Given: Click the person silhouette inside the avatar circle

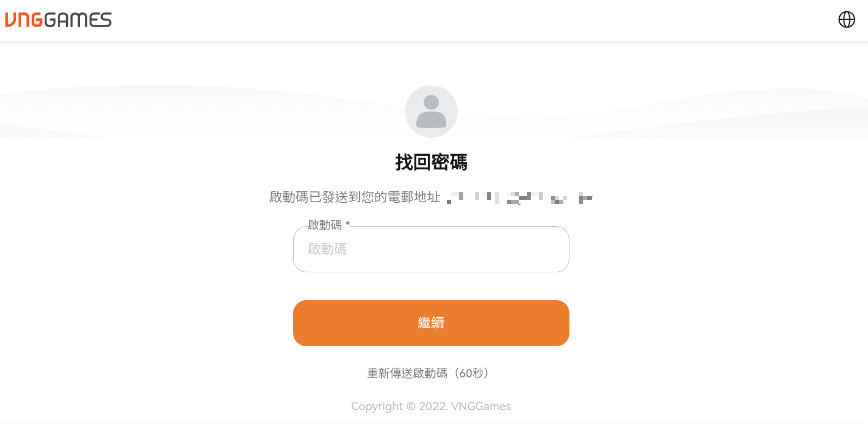Looking at the screenshot, I should tap(431, 112).
